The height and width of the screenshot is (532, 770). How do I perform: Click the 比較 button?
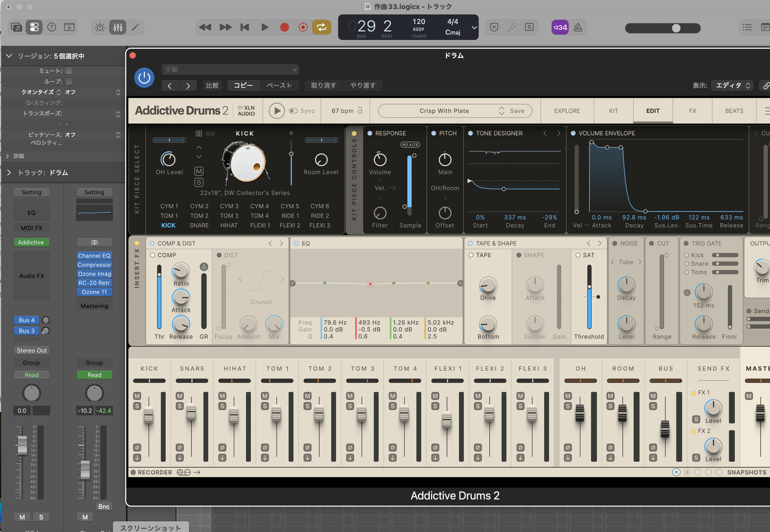coord(212,85)
